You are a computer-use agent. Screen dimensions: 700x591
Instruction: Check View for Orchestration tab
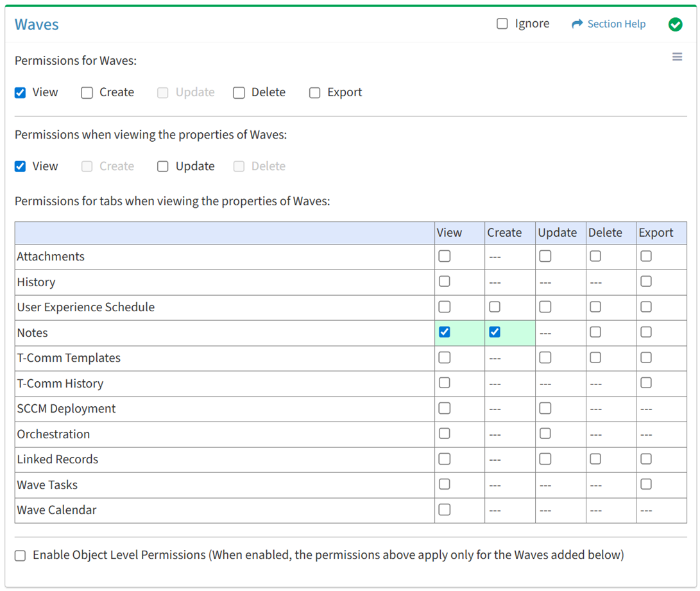pyautogui.click(x=444, y=434)
